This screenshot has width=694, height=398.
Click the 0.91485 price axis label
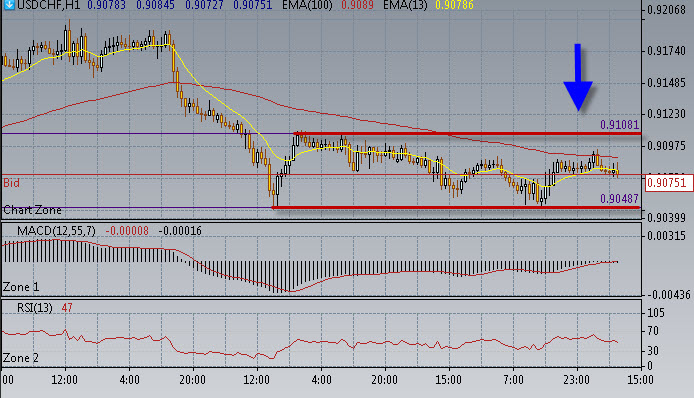[x=666, y=83]
